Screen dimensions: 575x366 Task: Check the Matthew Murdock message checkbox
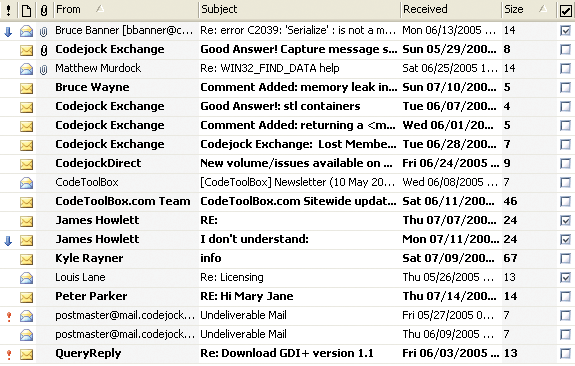coord(566,69)
